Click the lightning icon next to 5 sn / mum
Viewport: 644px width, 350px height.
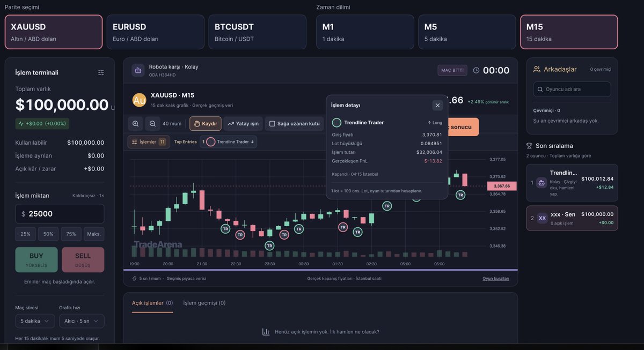pos(135,279)
